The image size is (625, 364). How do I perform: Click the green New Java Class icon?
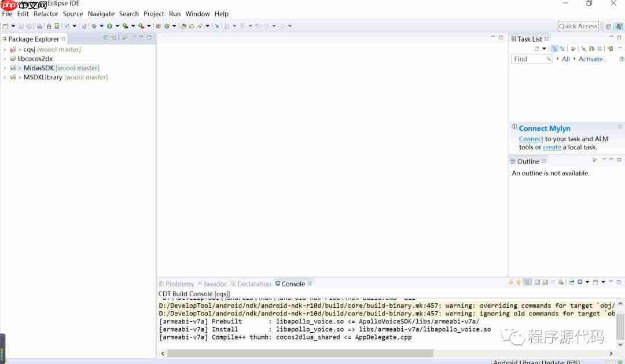click(x=167, y=26)
